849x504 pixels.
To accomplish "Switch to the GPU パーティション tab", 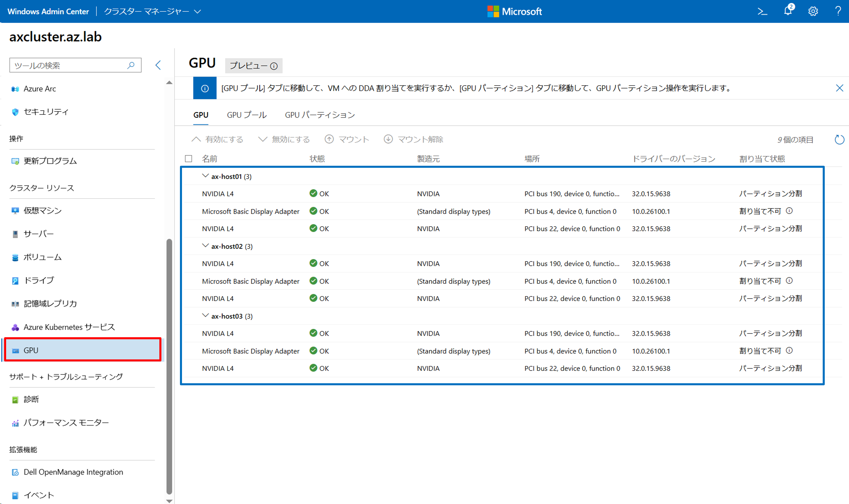I will [x=320, y=115].
